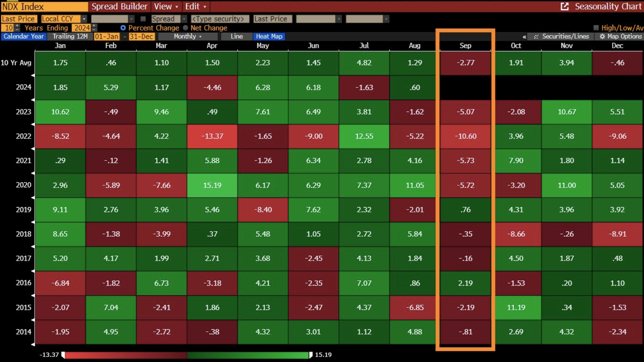Select the Heat Map view tab
The height and width of the screenshot is (362, 644).
pyautogui.click(x=269, y=37)
